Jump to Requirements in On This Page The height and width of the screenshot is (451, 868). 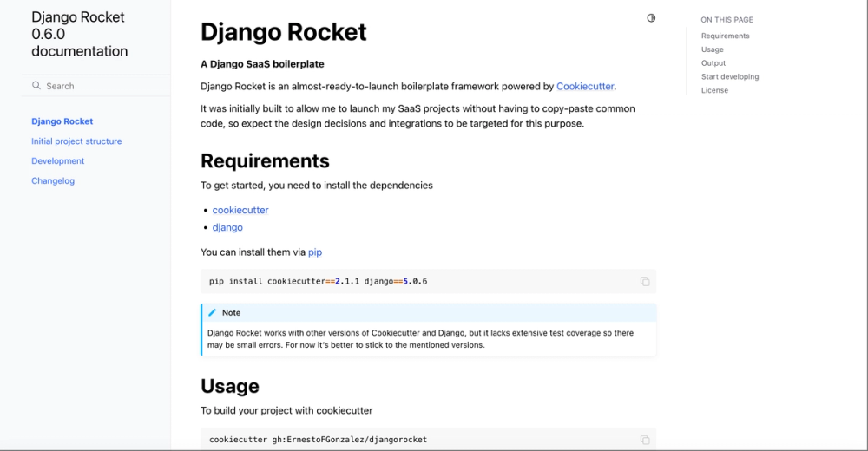pyautogui.click(x=725, y=36)
